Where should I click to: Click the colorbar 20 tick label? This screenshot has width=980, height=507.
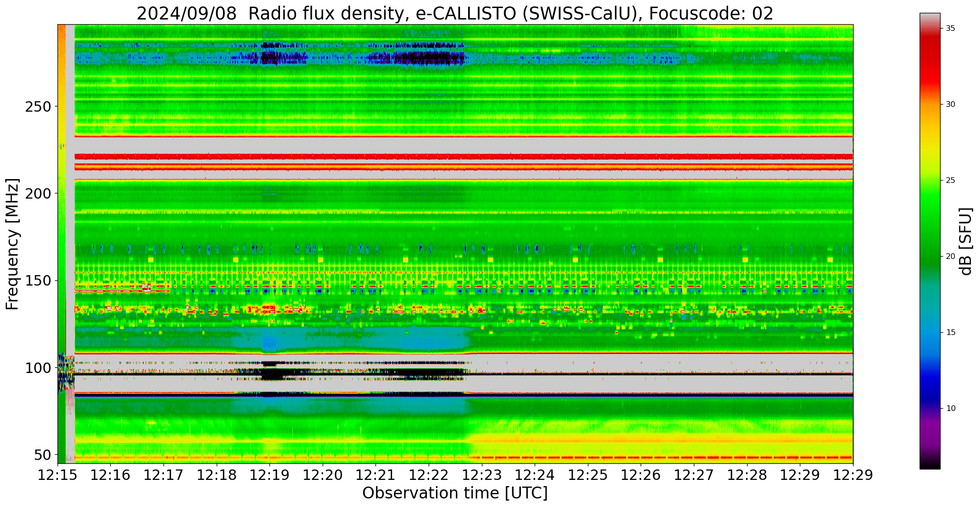click(x=951, y=257)
